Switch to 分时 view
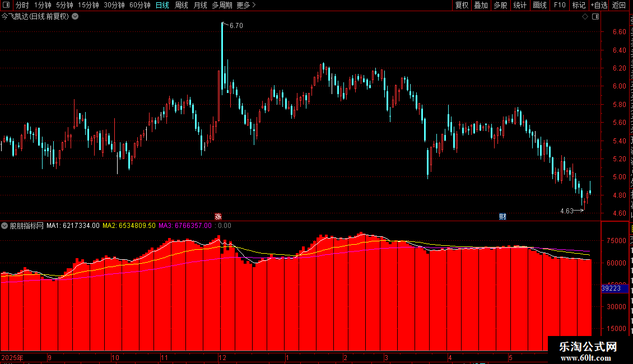The width and height of the screenshot is (633, 364). 22,5
